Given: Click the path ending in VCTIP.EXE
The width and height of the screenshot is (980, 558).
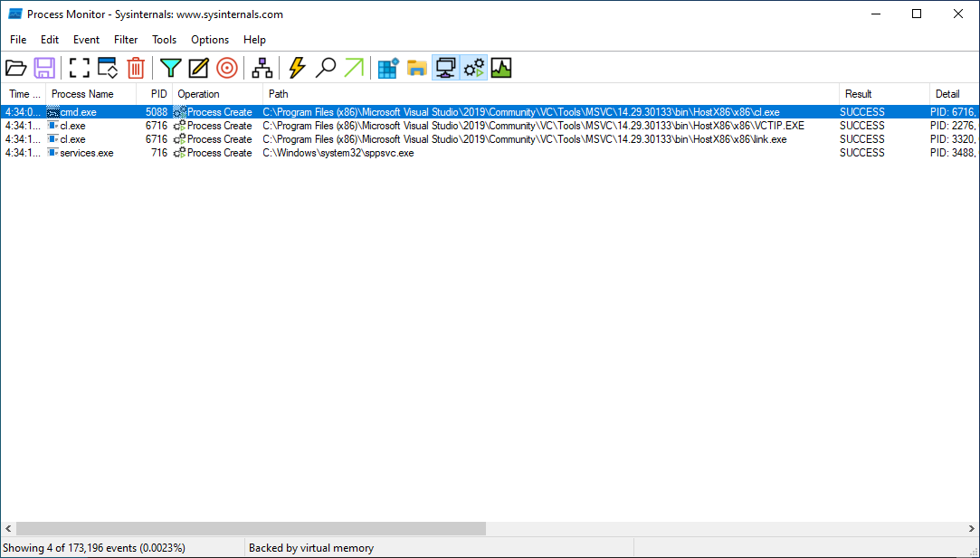Looking at the screenshot, I should pyautogui.click(x=533, y=126).
